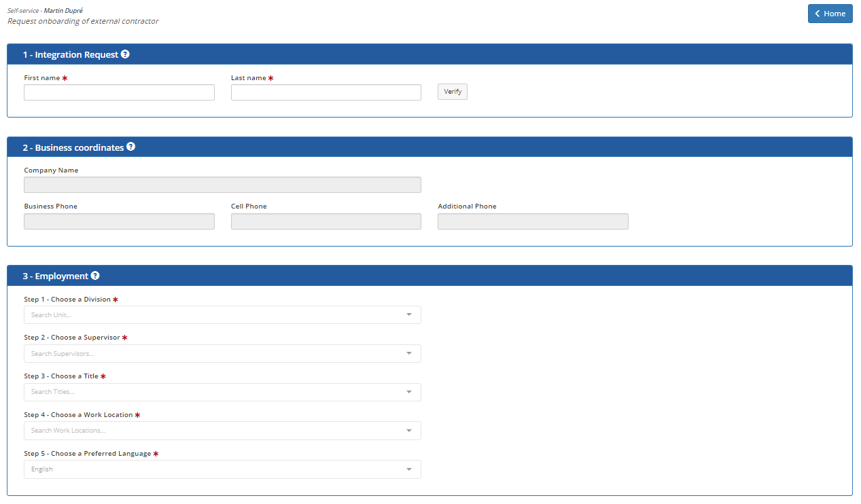Click the Verify button
This screenshot has height=504, width=861.
pyautogui.click(x=453, y=92)
